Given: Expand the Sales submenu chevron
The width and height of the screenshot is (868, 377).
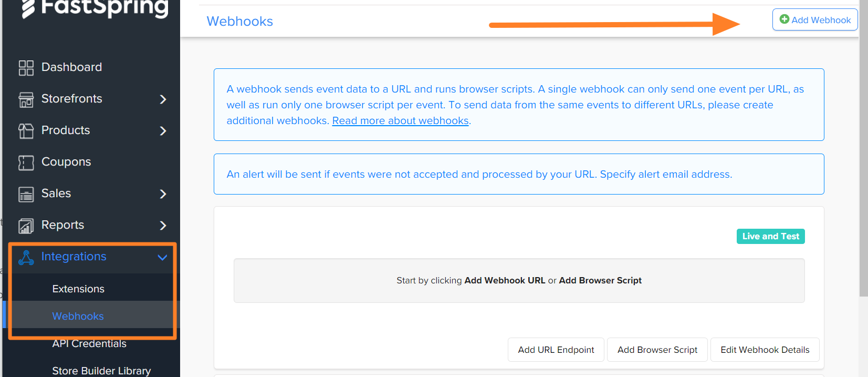Looking at the screenshot, I should (x=163, y=194).
